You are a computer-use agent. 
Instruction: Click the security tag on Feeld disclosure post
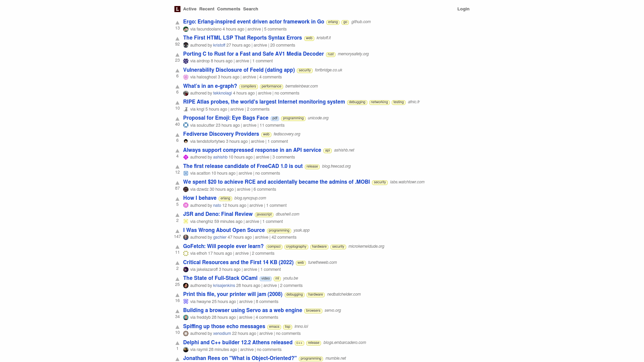click(304, 70)
